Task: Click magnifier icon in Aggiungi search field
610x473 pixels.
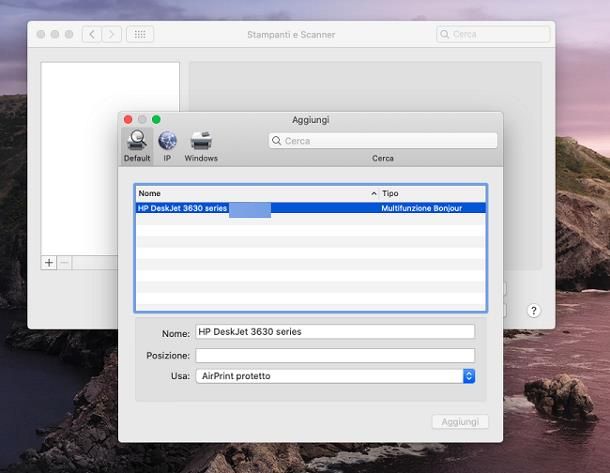Action: (x=276, y=141)
